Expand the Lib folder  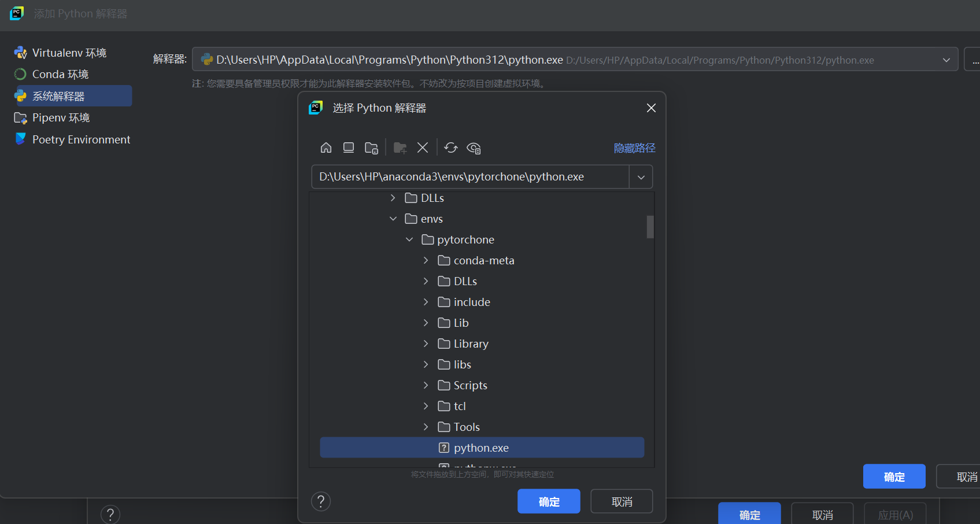(426, 323)
